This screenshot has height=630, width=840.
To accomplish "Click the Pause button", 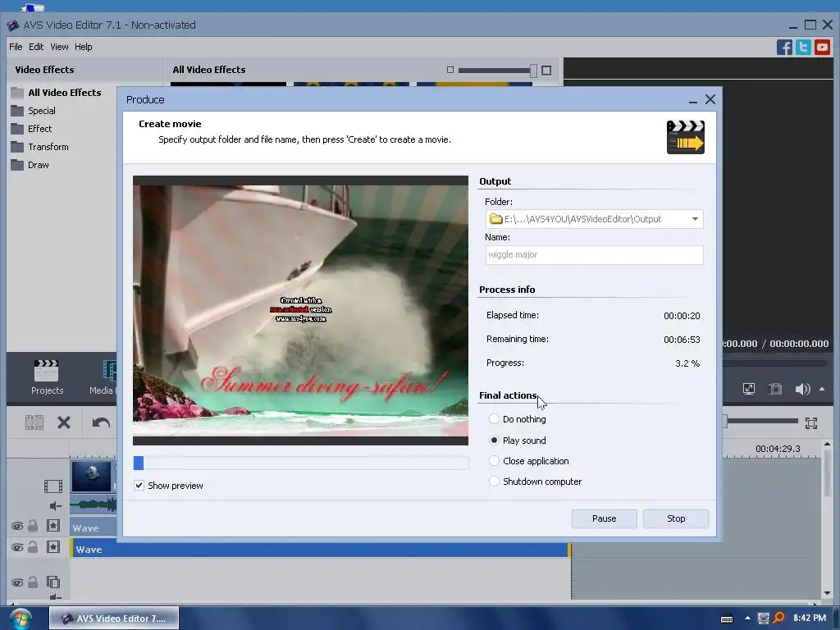I will pyautogui.click(x=604, y=518).
